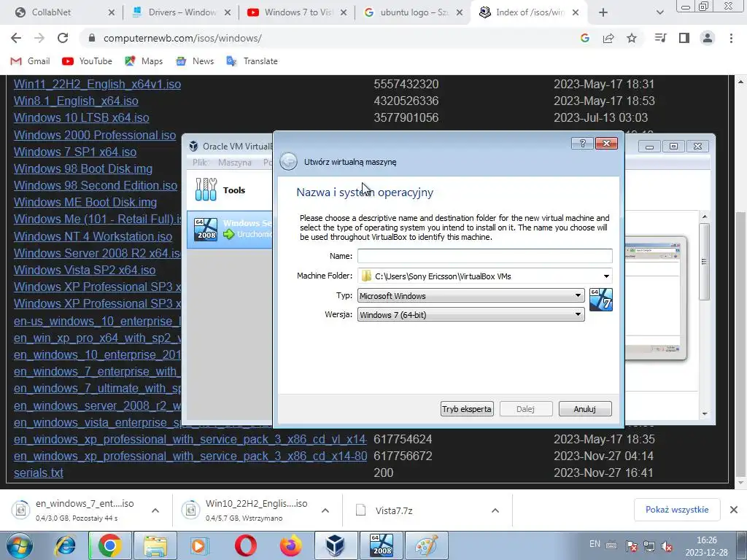Image resolution: width=747 pixels, height=560 pixels.
Task: Open the News bookmark
Action: (195, 61)
